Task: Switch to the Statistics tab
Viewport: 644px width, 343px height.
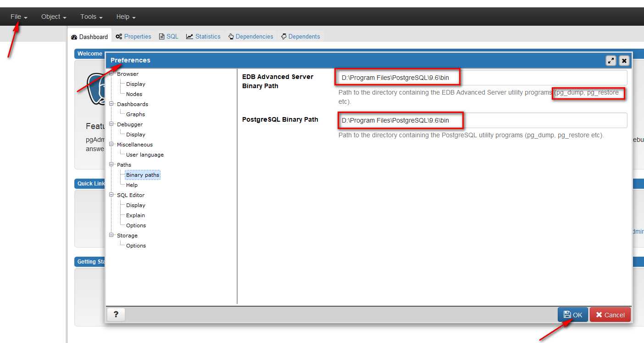Action: pyautogui.click(x=203, y=37)
